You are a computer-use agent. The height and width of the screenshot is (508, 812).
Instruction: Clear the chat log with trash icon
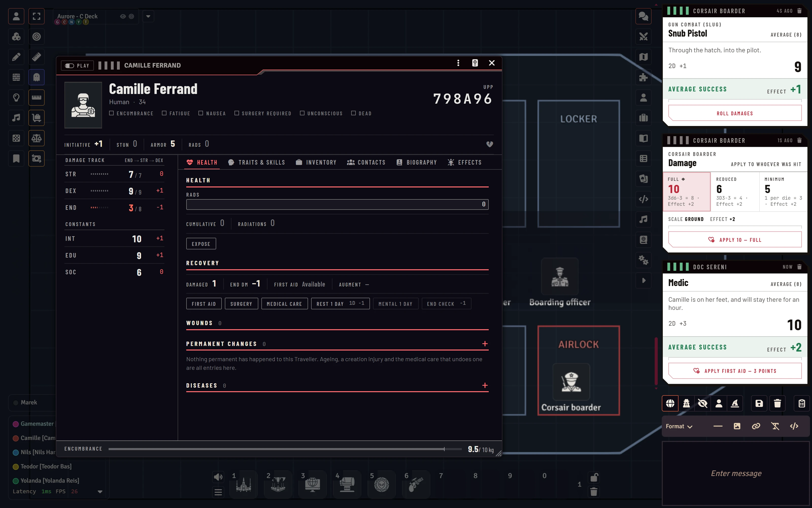click(777, 403)
